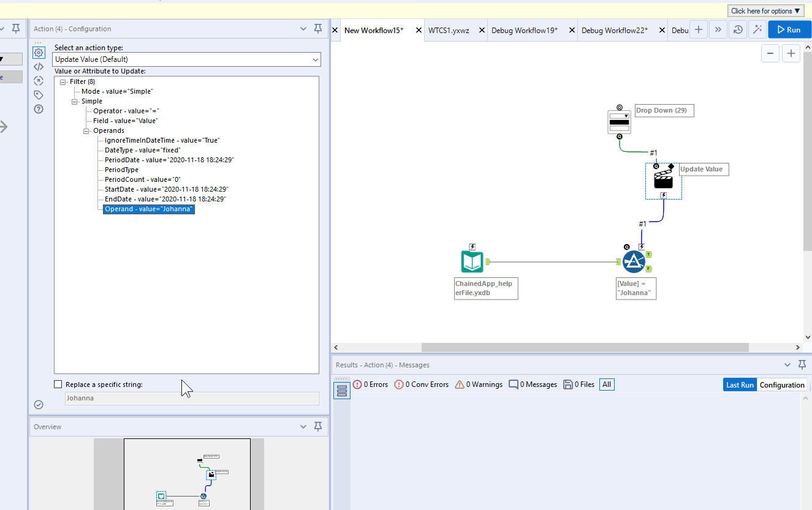Viewport: 812px width, 510px height.
Task: Click the Help question mark in the sidebar
Action: (x=38, y=108)
